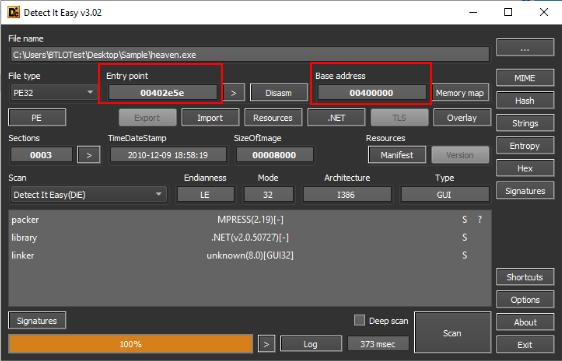Click the 373 msec scan time field
This screenshot has height=361, width=562.
tap(378, 344)
